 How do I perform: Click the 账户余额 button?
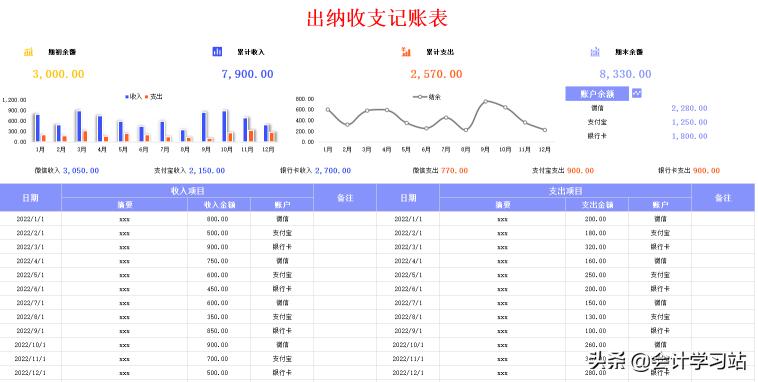tap(597, 94)
